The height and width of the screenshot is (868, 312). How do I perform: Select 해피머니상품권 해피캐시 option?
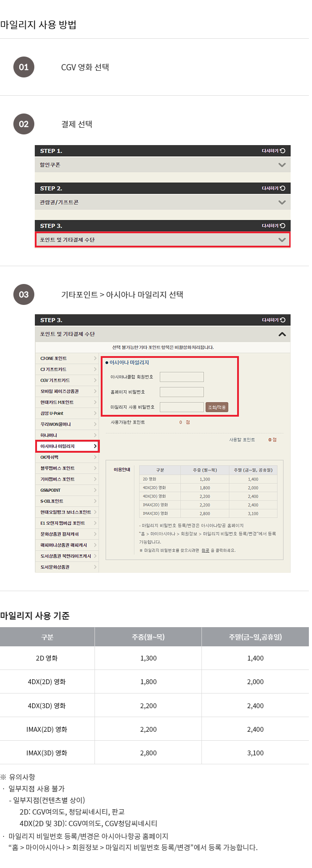pyautogui.click(x=67, y=545)
